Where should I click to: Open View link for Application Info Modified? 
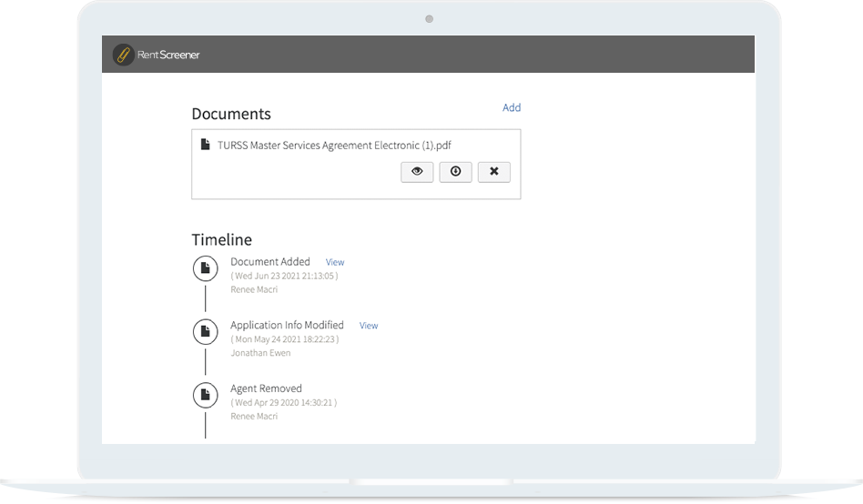point(369,326)
